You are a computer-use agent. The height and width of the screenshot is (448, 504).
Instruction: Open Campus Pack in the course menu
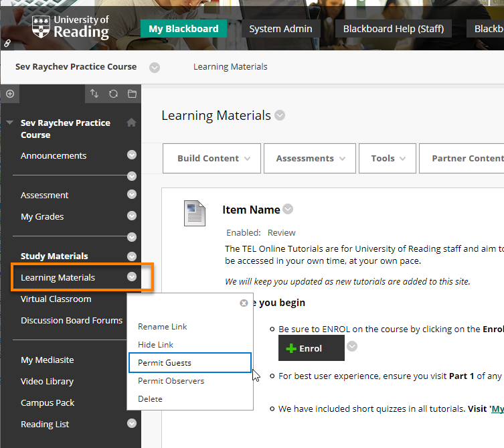point(48,403)
